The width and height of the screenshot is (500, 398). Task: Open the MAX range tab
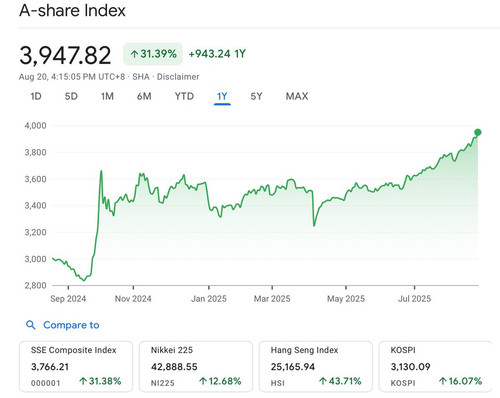click(297, 96)
